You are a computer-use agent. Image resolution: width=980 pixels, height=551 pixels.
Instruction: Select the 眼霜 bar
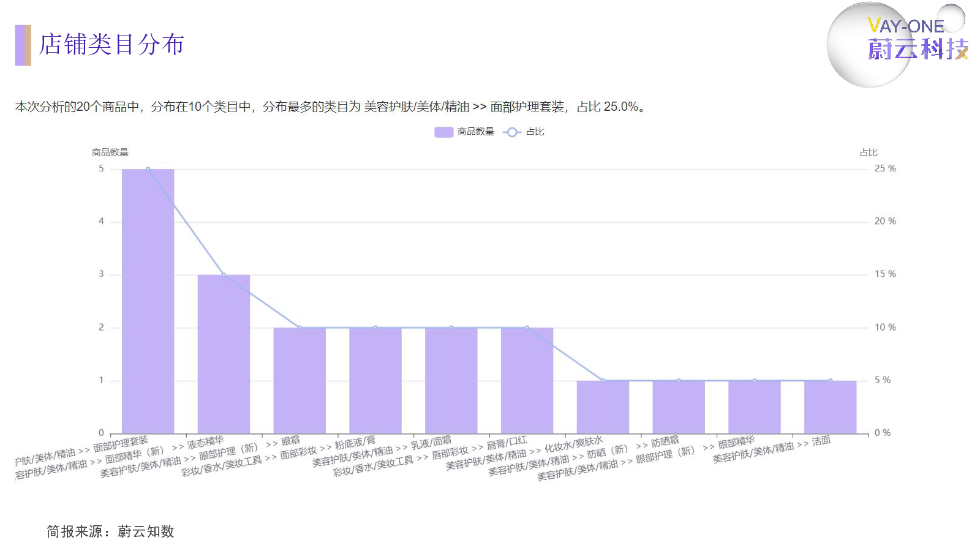click(300, 381)
